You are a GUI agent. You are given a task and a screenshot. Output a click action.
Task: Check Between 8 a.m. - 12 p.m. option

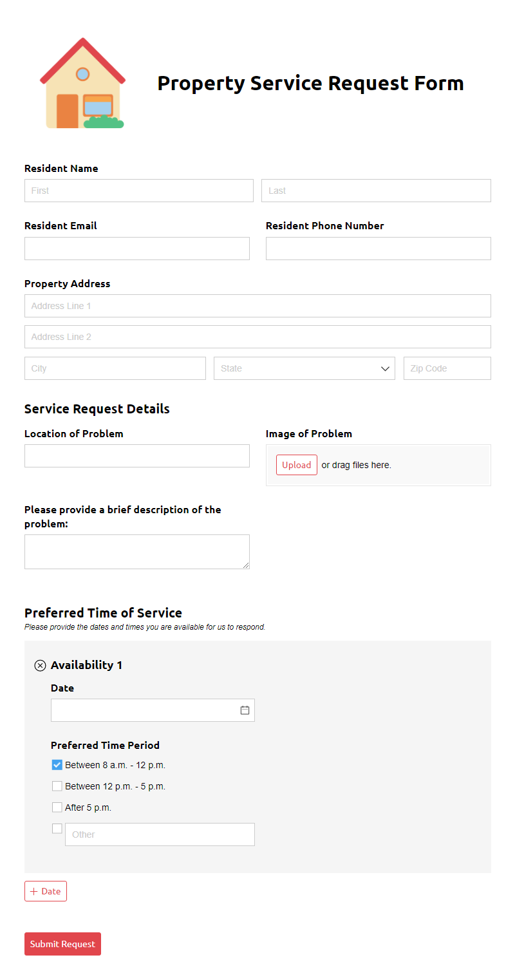(x=57, y=765)
